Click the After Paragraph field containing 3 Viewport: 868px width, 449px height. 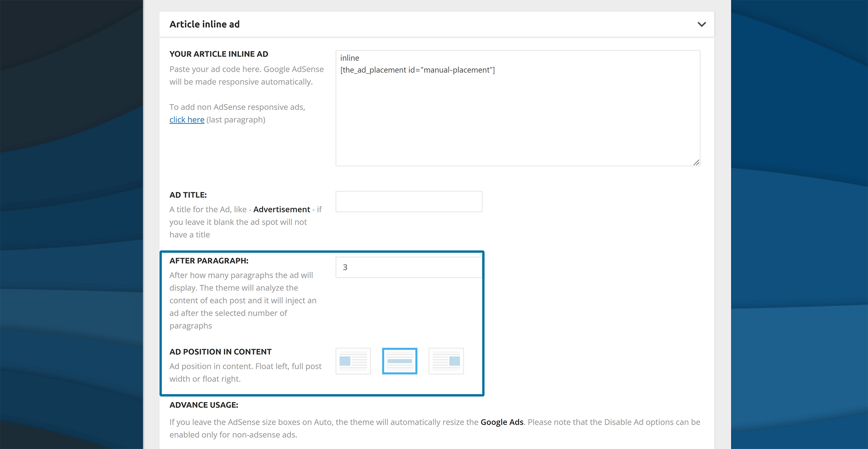click(408, 267)
